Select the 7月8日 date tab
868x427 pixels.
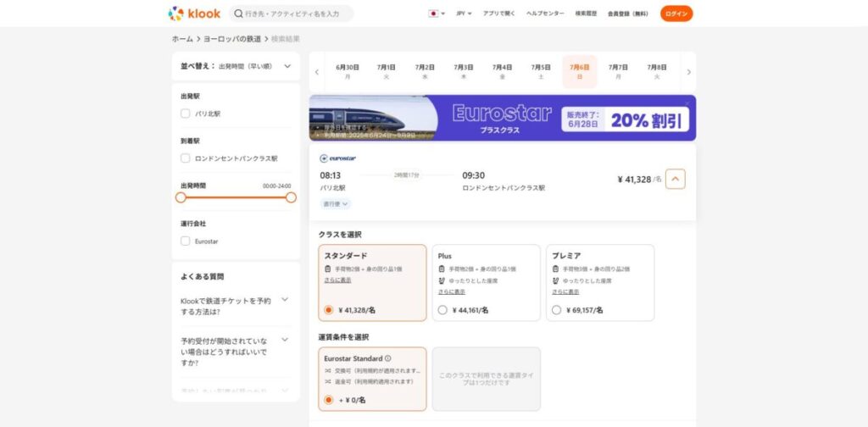(657, 71)
